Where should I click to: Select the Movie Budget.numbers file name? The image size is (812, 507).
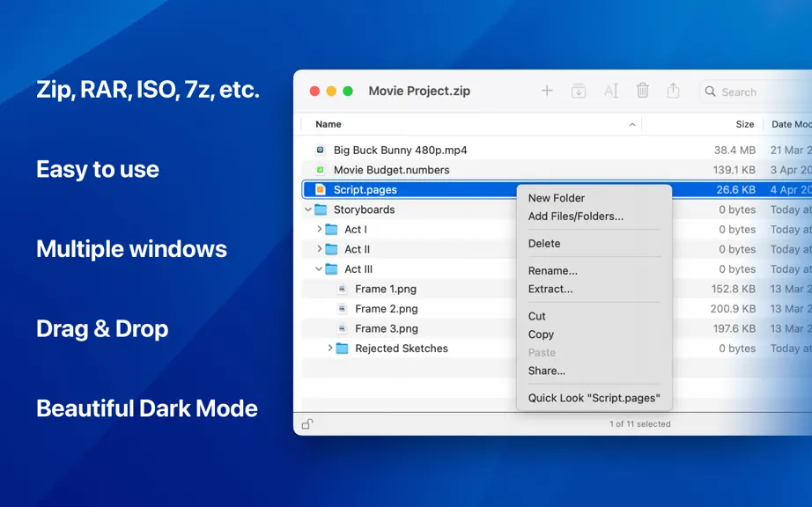pos(391,170)
